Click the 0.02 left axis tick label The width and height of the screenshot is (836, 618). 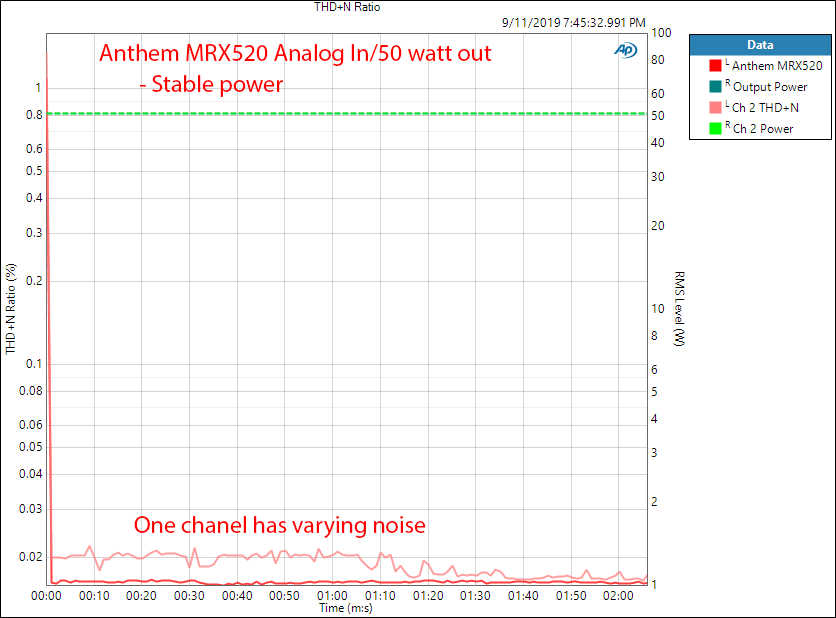click(31, 557)
